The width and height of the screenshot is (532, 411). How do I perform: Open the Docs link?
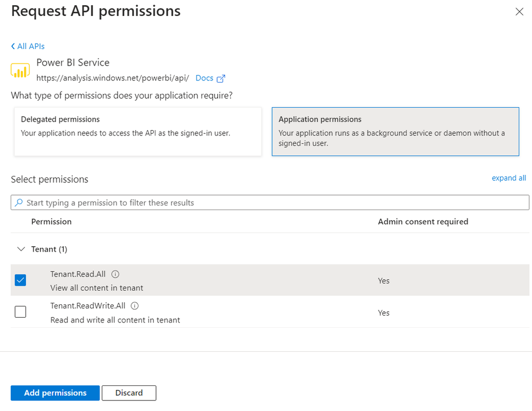[204, 78]
